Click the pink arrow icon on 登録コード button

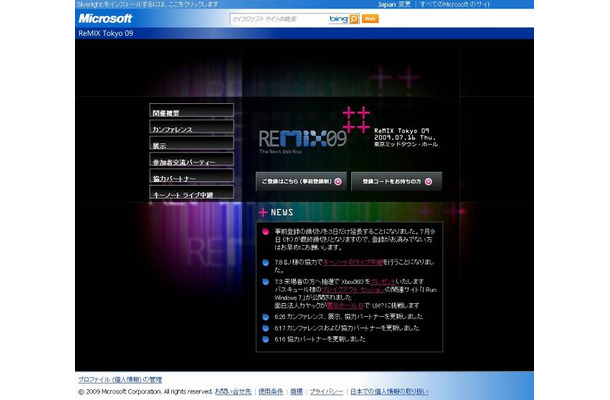428,181
